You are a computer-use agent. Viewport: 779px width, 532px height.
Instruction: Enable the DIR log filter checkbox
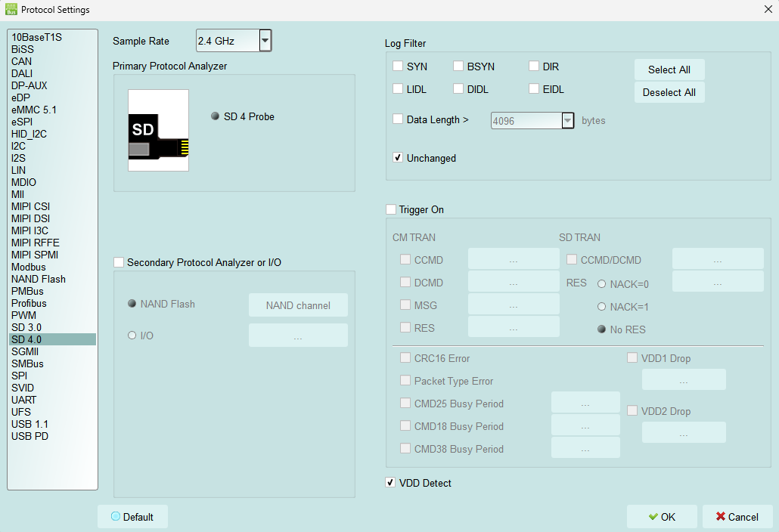point(534,66)
